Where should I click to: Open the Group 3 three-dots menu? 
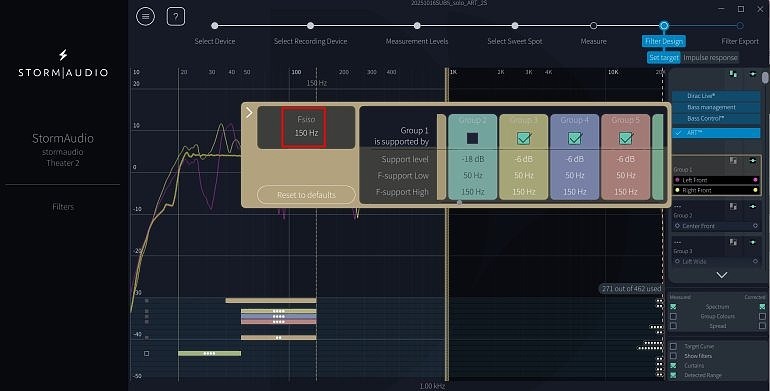[678, 242]
